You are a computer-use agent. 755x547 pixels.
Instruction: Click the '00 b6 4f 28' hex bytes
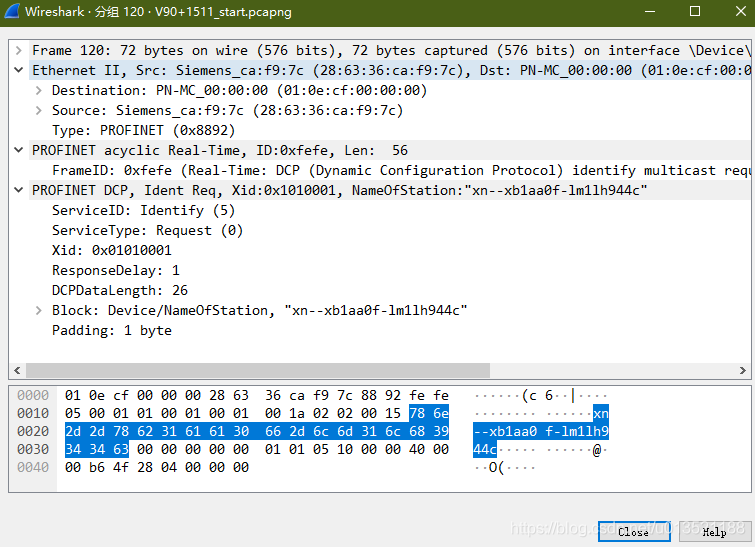pos(109,467)
